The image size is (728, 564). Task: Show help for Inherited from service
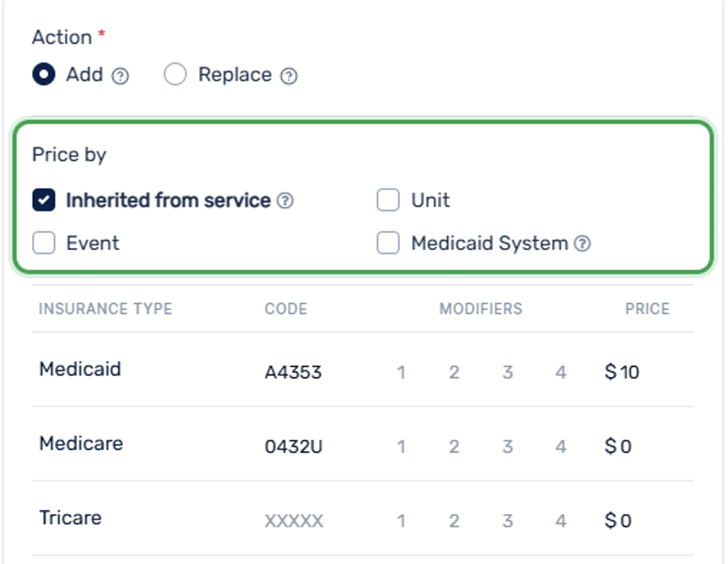tap(285, 200)
